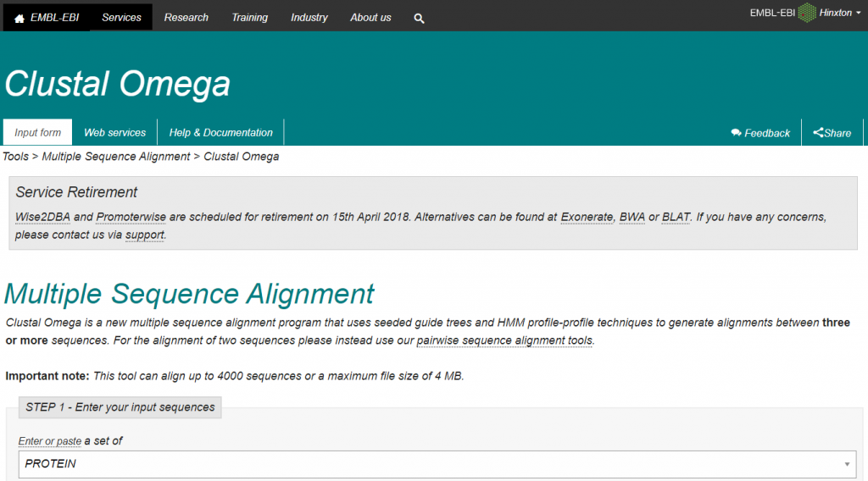Click the Feedback speech bubble icon
Screen dimensions: 868x481
736,133
